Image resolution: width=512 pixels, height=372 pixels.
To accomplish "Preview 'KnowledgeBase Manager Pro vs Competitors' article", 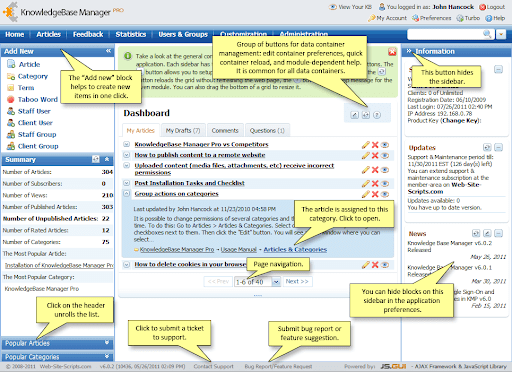I will point(385,145).
